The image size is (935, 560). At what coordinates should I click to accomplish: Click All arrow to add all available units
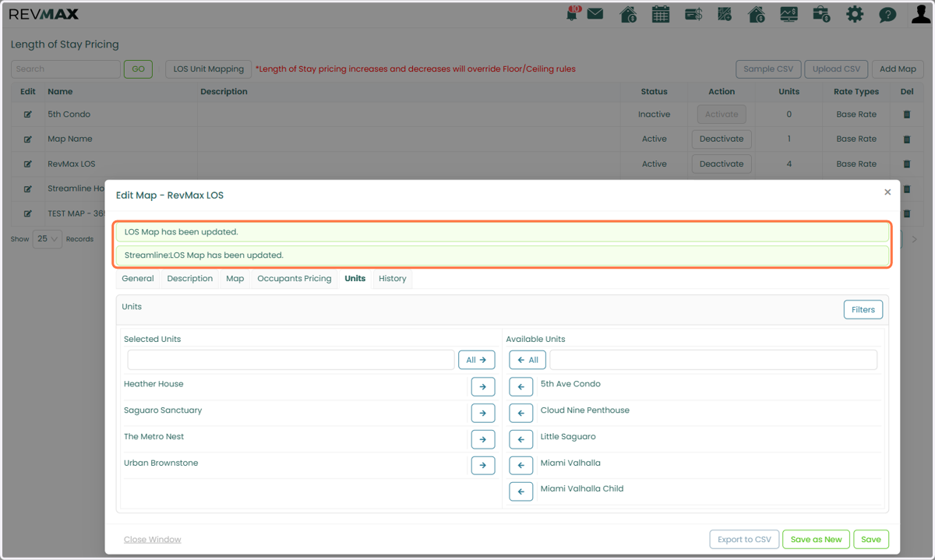coord(527,360)
